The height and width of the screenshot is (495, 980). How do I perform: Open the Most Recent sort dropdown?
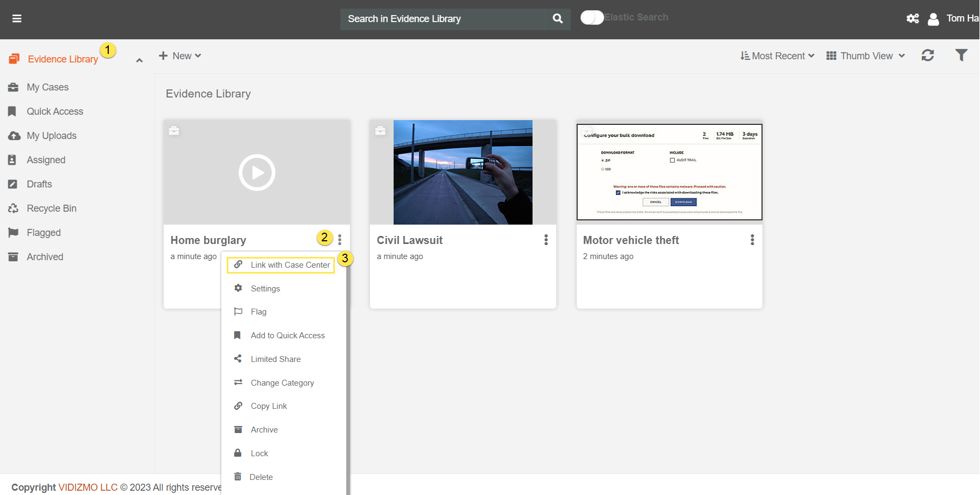click(x=777, y=56)
